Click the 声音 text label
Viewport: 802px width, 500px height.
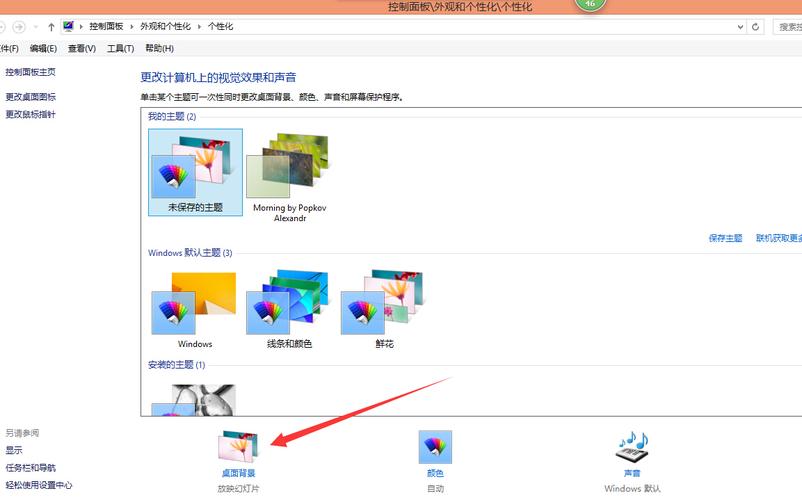click(632, 473)
